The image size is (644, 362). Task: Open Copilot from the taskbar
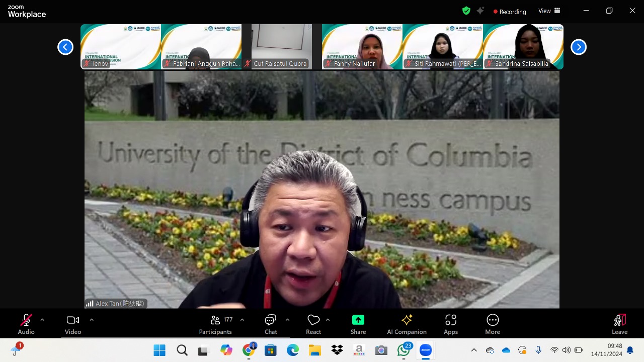coord(226,350)
